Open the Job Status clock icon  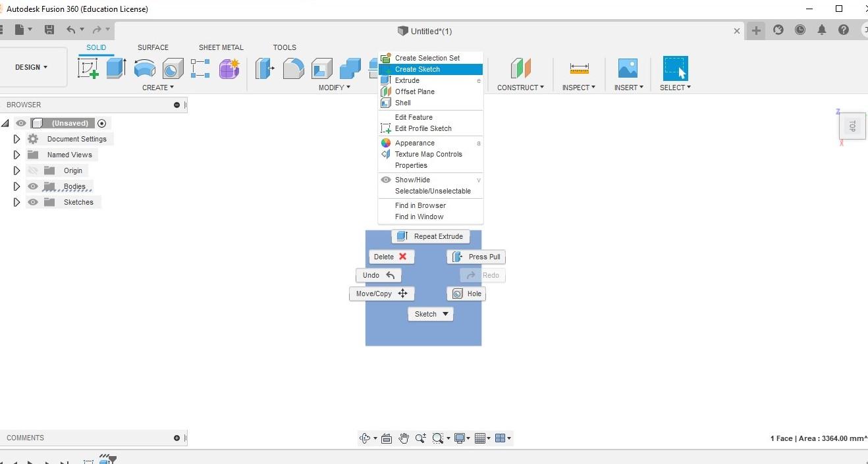(x=800, y=30)
